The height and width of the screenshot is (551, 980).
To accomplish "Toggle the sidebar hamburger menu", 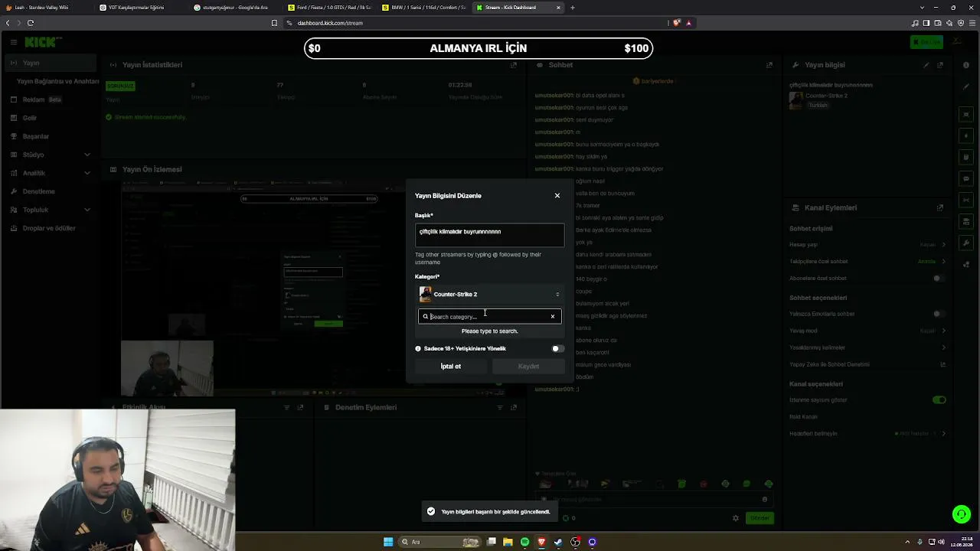I will pyautogui.click(x=13, y=42).
